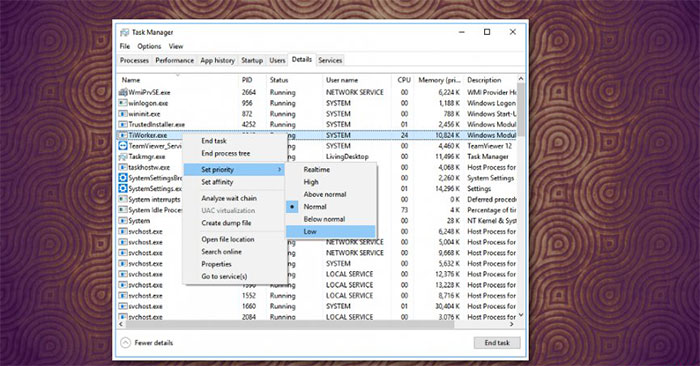
Task: Click the SystemSettings.exe gear icon
Action: [123, 188]
